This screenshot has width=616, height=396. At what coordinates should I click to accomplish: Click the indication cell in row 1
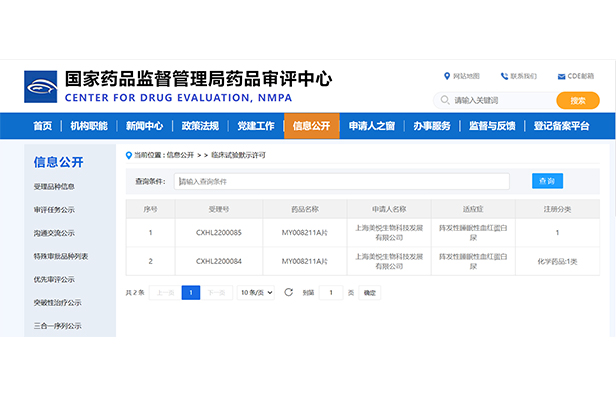point(473,233)
